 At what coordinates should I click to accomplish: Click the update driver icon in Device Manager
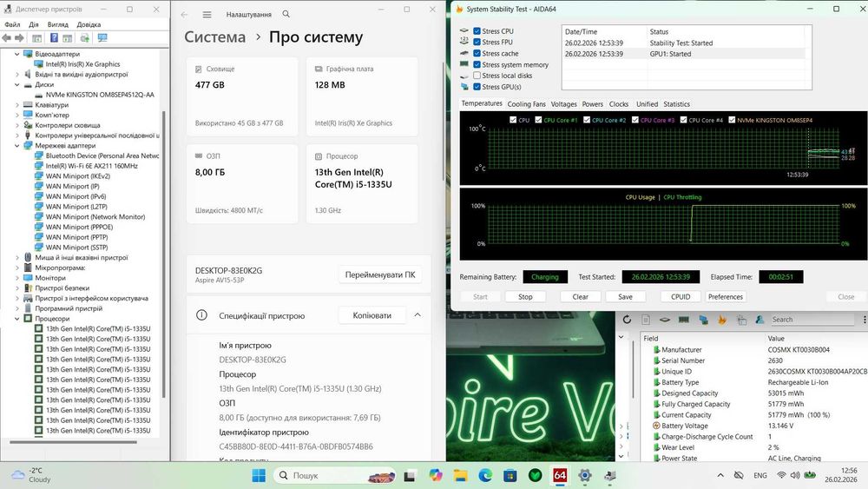click(x=85, y=37)
